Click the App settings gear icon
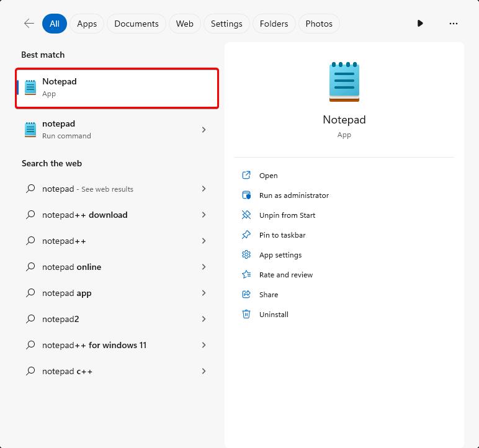This screenshot has height=448, width=479. click(246, 254)
